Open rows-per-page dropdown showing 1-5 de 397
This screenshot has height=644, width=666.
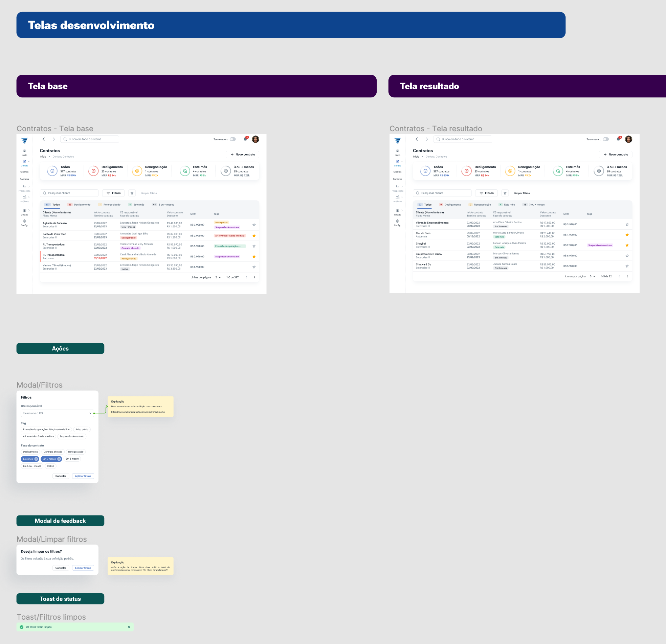[x=218, y=277]
